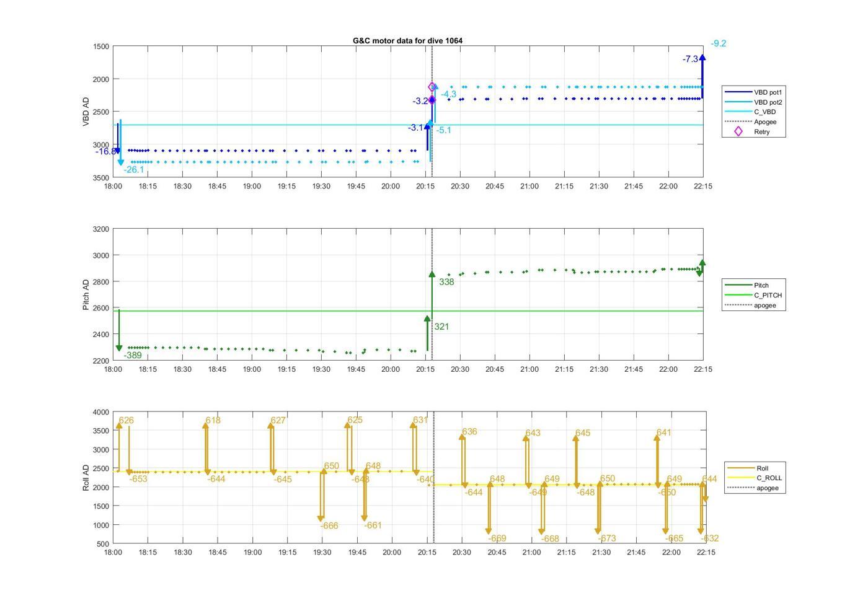Click the '22:15' tick on VBD time axis

703,186
